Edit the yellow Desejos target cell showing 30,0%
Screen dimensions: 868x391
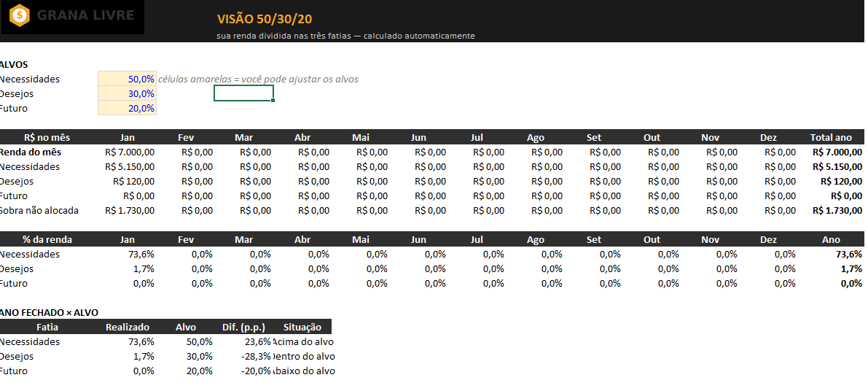[x=127, y=93]
